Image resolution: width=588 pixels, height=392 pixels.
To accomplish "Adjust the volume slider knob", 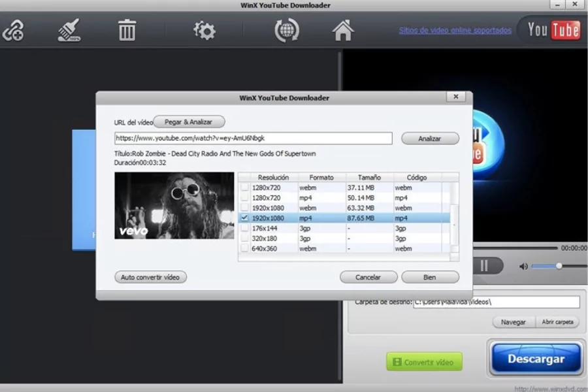I will [x=559, y=266].
